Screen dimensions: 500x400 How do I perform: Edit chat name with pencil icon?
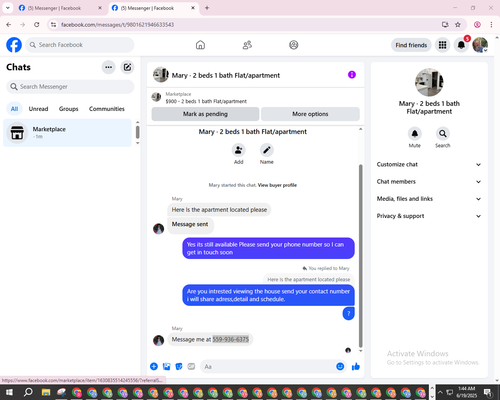tap(267, 150)
